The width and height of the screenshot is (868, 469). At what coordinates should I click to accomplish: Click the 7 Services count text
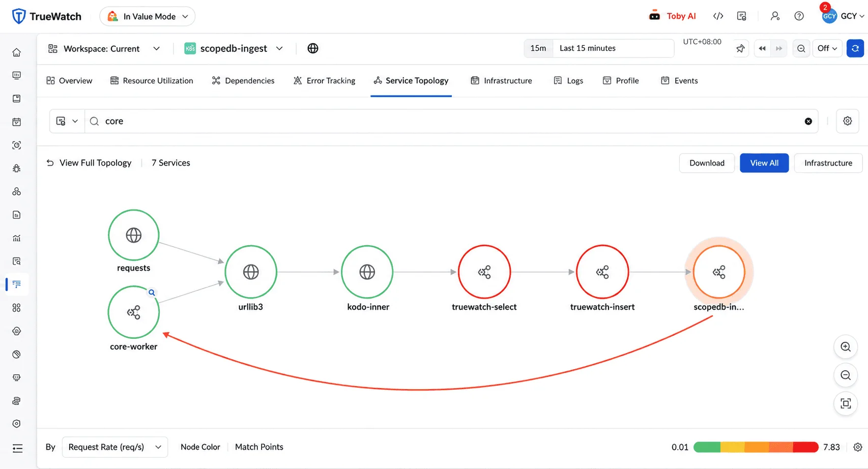(171, 163)
